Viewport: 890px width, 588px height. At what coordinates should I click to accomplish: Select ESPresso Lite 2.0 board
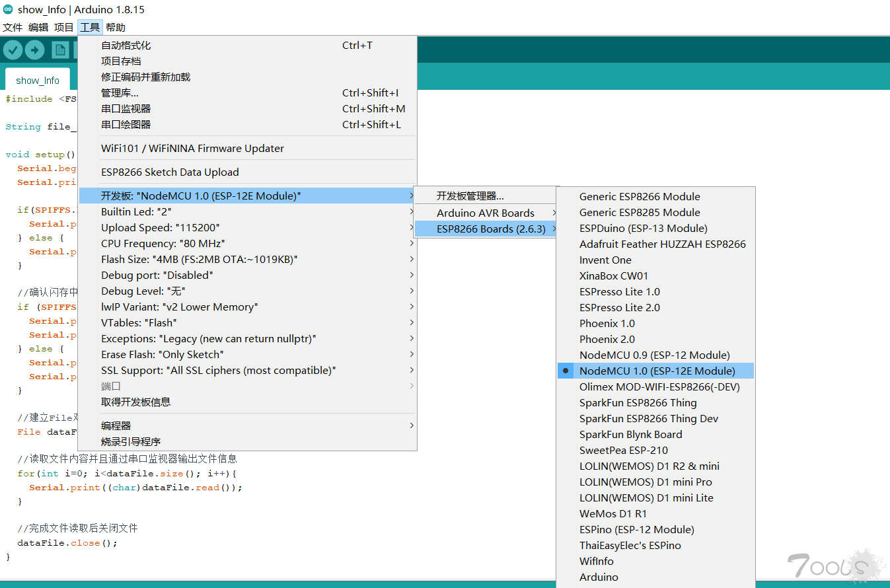tap(655, 307)
